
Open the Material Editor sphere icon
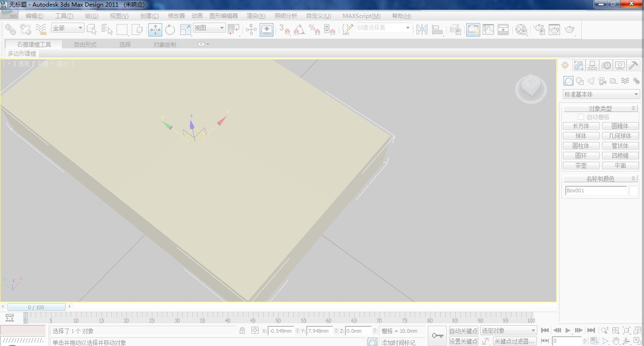[x=521, y=30]
